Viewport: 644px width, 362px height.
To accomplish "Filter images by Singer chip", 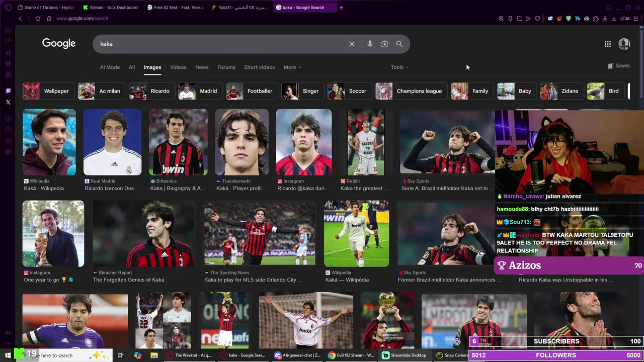I will point(303,91).
